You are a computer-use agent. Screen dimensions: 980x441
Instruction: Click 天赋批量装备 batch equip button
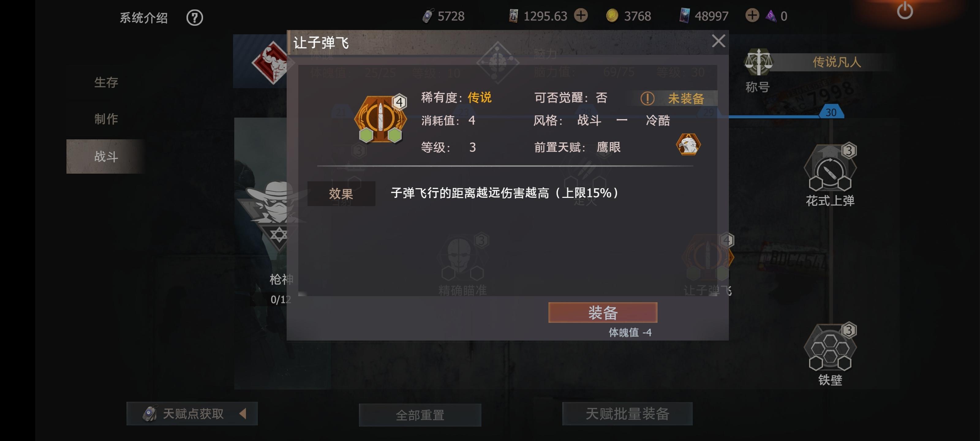tap(627, 414)
